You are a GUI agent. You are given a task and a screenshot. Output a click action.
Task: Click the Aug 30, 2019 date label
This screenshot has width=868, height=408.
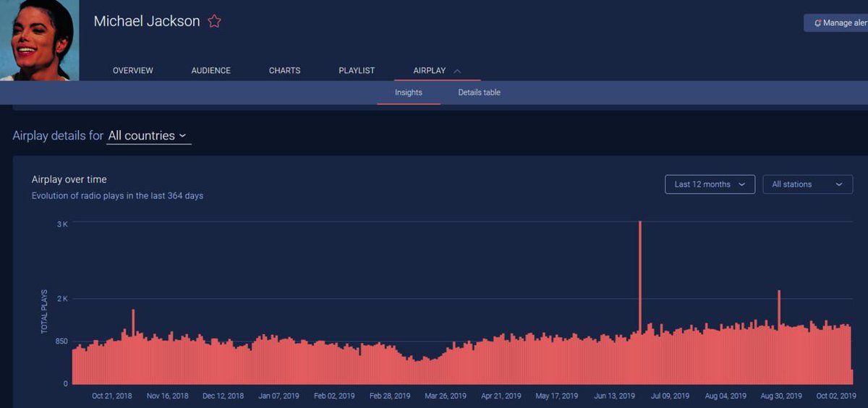(x=781, y=396)
